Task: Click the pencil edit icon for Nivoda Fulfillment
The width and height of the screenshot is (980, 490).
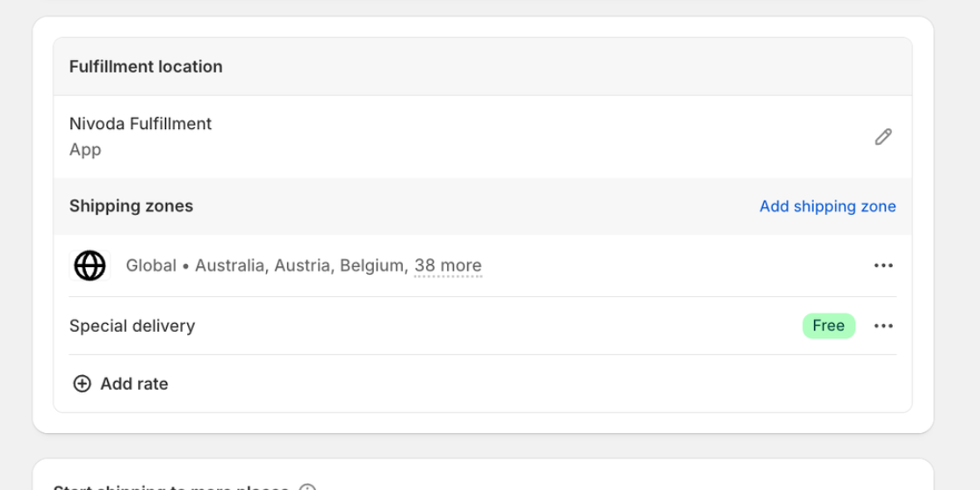Action: tap(883, 137)
